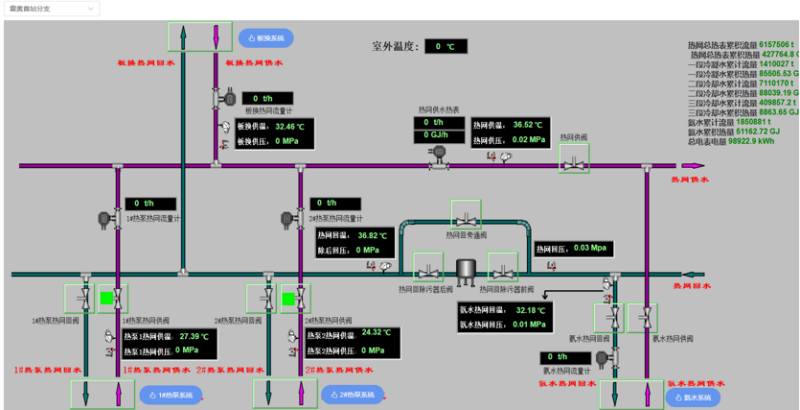Screen dimensions: 800x410
Task: Open the station selector dropdown at top-left
Action: tap(52, 9)
